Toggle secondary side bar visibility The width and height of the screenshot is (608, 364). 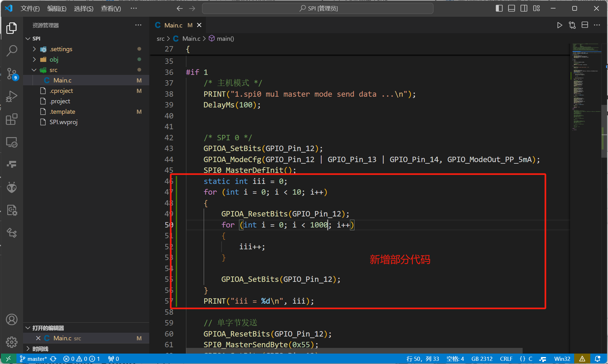[x=524, y=9]
